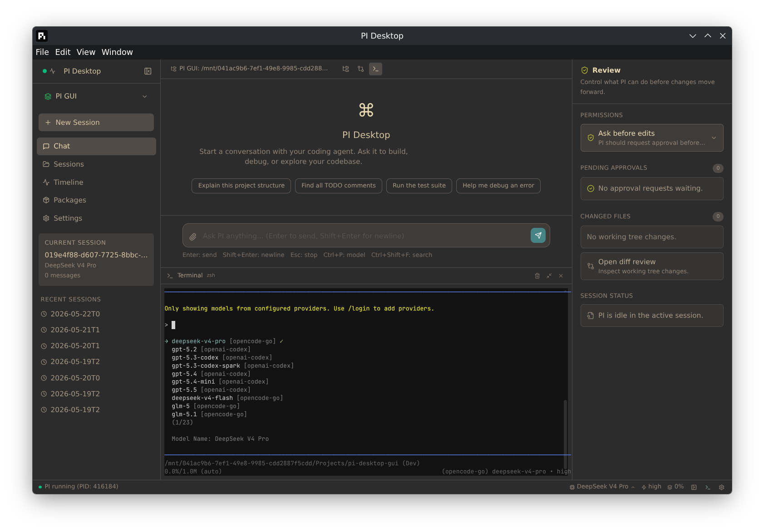
Task: Open Packages in the sidebar
Action: tap(96, 200)
